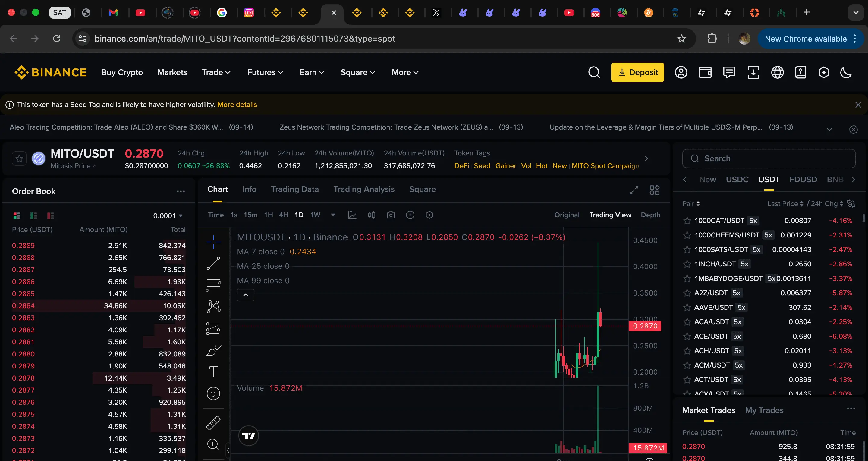Open the help question-mark icon
The height and width of the screenshot is (461, 868).
tap(800, 72)
